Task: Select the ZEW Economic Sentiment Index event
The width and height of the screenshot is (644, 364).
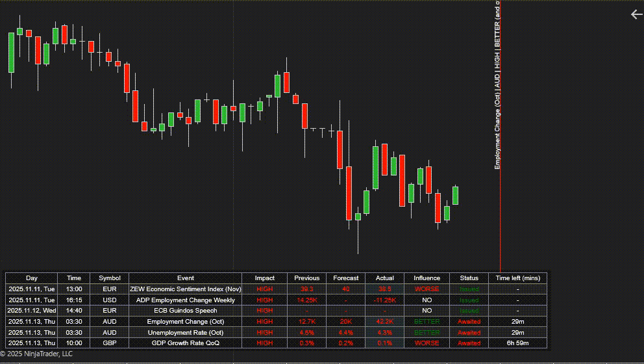Action: tap(186, 289)
